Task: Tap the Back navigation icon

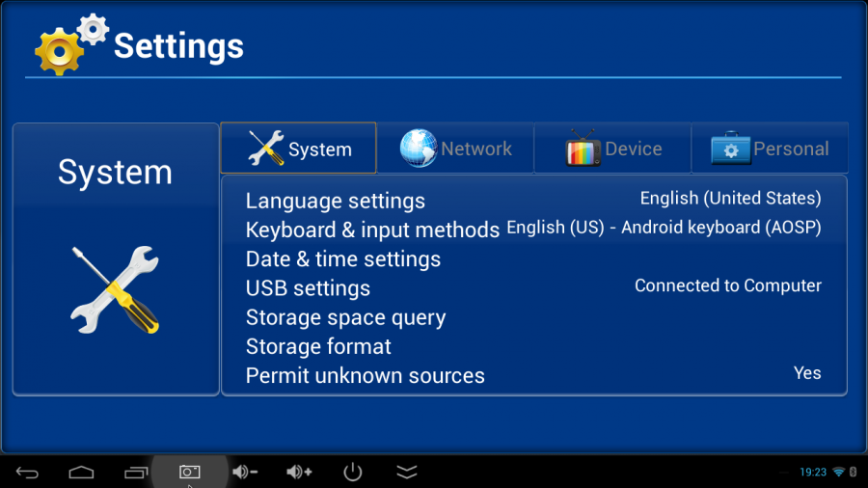Action: click(x=27, y=472)
